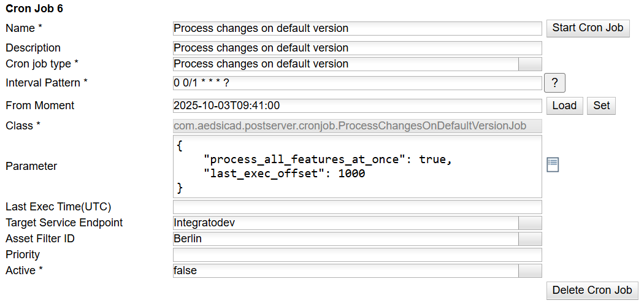Focus the Name input field
The height and width of the screenshot is (303, 644).
[357, 28]
